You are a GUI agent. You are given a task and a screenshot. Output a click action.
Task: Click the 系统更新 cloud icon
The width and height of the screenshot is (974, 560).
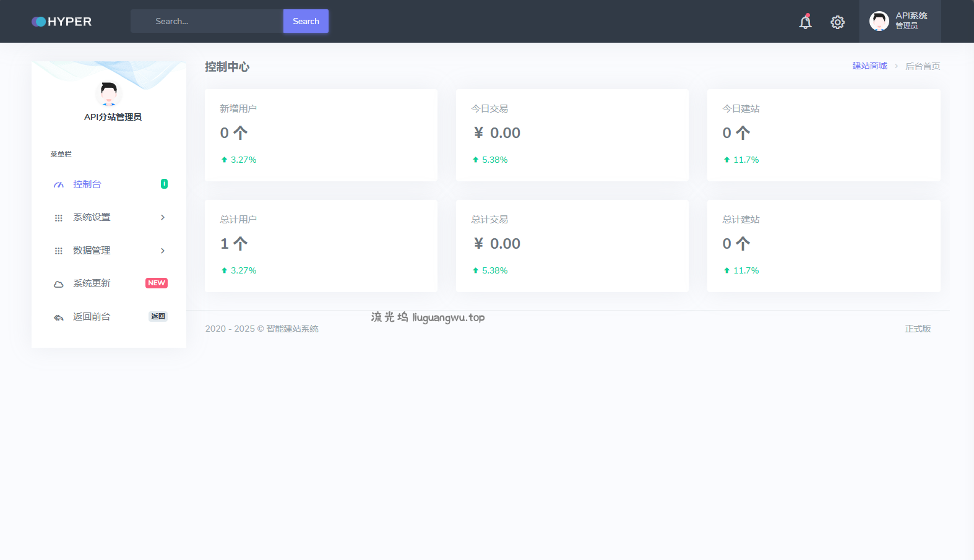click(59, 284)
